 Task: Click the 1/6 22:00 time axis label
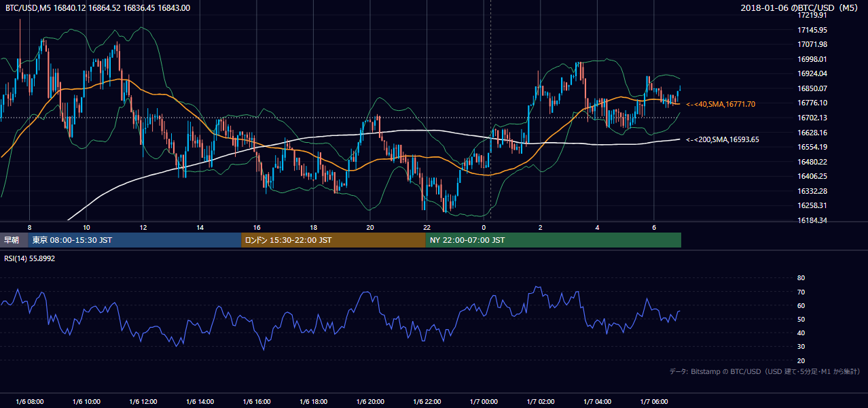click(427, 401)
